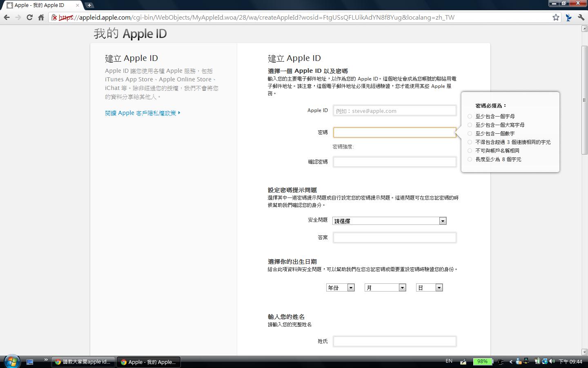Open the network globe tray icon

point(544,361)
